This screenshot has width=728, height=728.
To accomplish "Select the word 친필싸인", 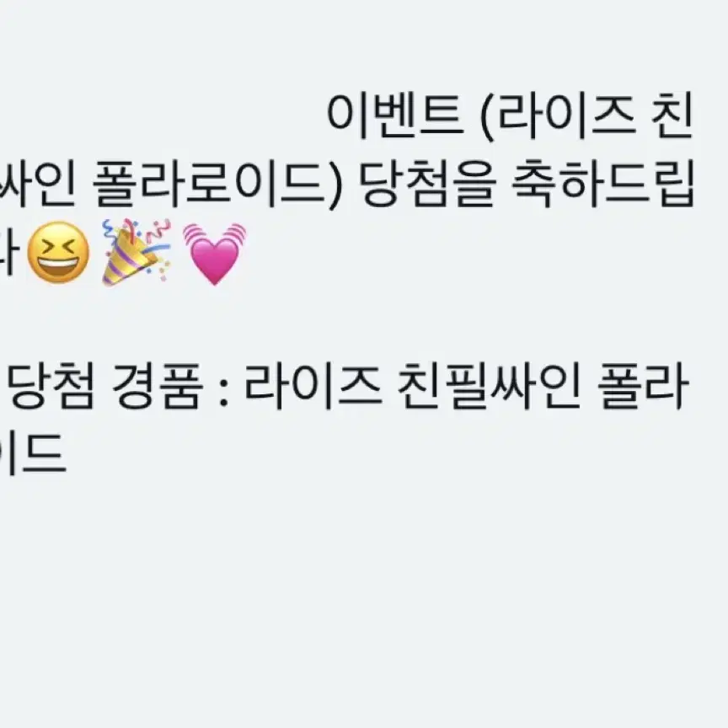I will (x=490, y=386).
